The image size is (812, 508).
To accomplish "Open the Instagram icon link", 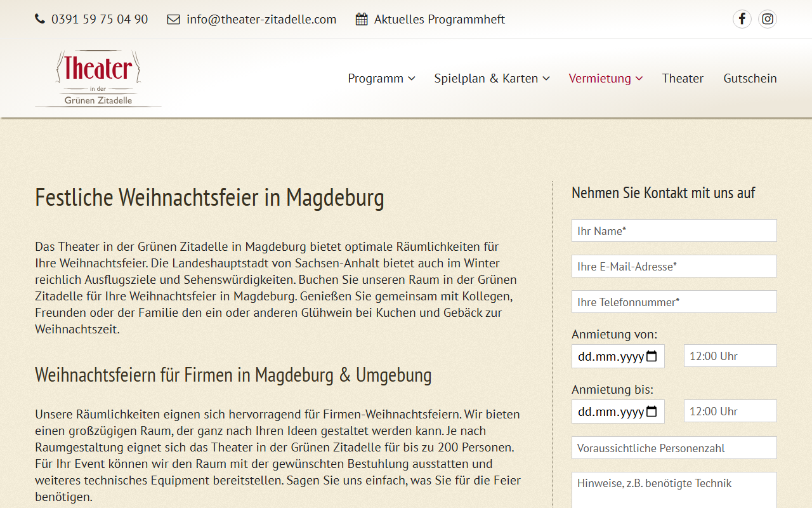I will point(768,19).
